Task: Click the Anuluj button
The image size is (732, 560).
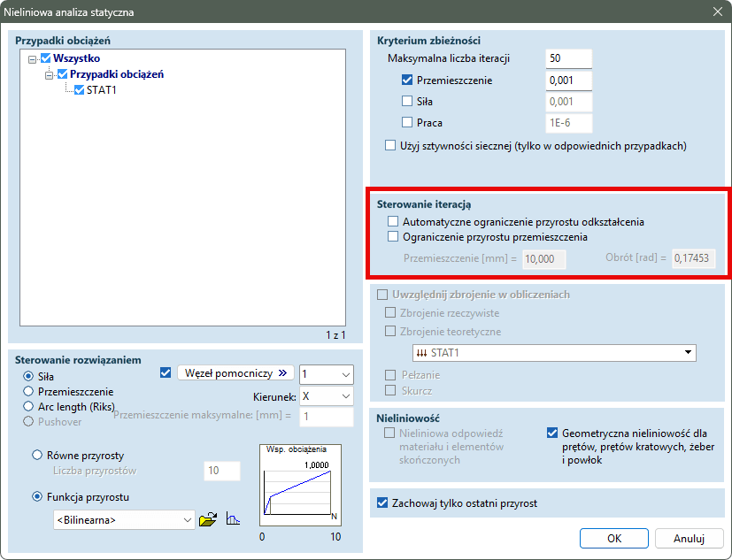Action: click(x=688, y=538)
